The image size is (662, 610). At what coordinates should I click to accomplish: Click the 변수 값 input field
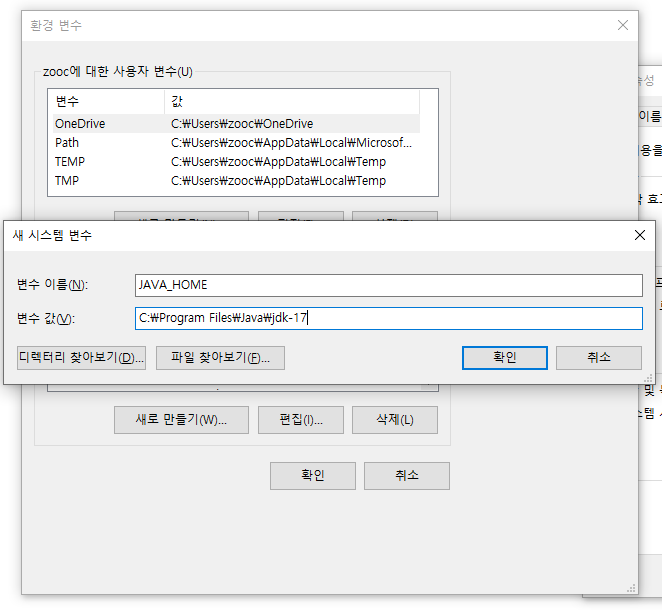pos(388,318)
